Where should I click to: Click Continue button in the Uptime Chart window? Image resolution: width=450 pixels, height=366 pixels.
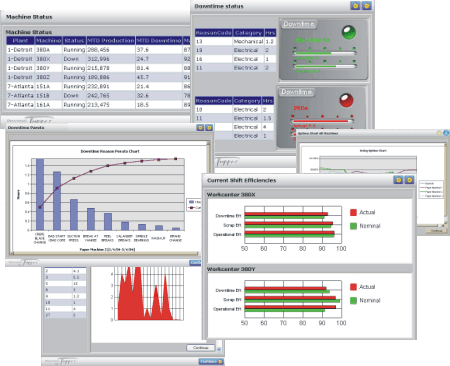[436, 231]
